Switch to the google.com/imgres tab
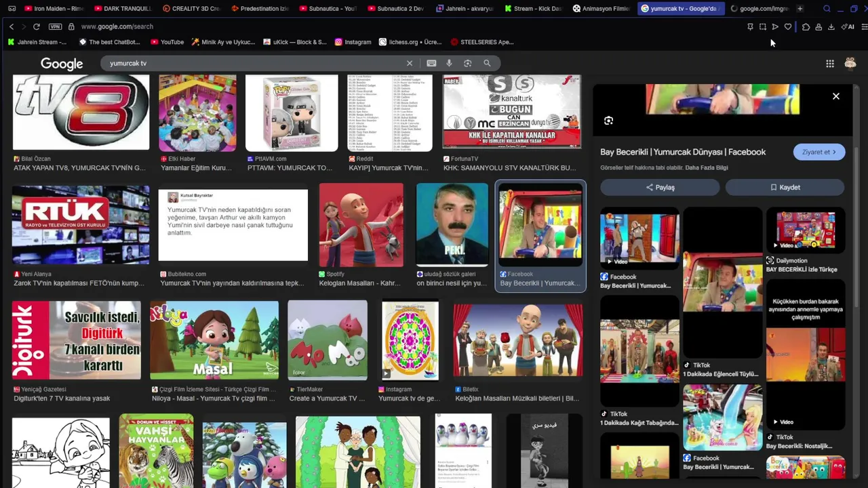The width and height of the screenshot is (868, 488). (x=759, y=9)
